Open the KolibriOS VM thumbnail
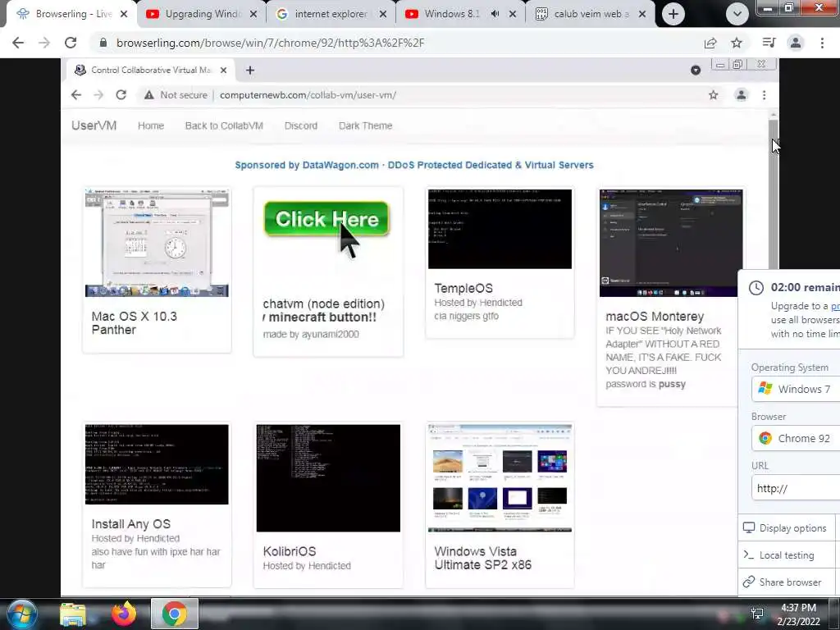 coord(328,478)
